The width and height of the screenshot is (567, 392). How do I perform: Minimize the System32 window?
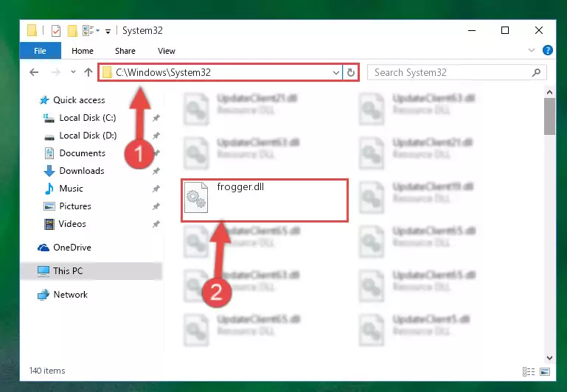pos(472,30)
